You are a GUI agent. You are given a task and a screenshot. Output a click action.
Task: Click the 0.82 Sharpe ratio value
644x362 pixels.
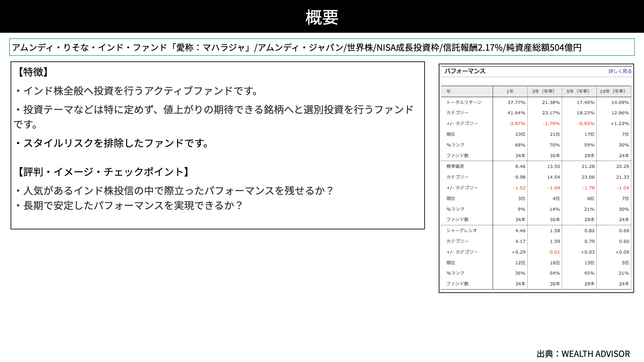pyautogui.click(x=589, y=231)
